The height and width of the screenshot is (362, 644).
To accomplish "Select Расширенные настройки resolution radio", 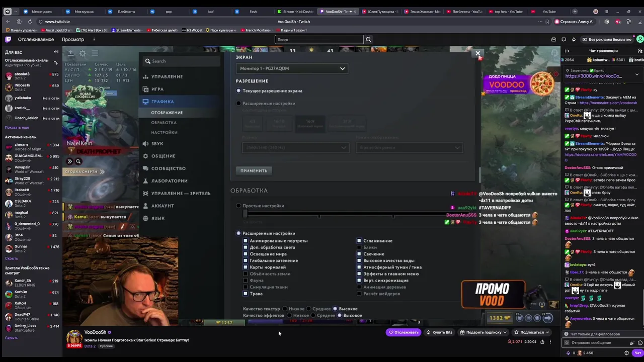I will coord(238,103).
